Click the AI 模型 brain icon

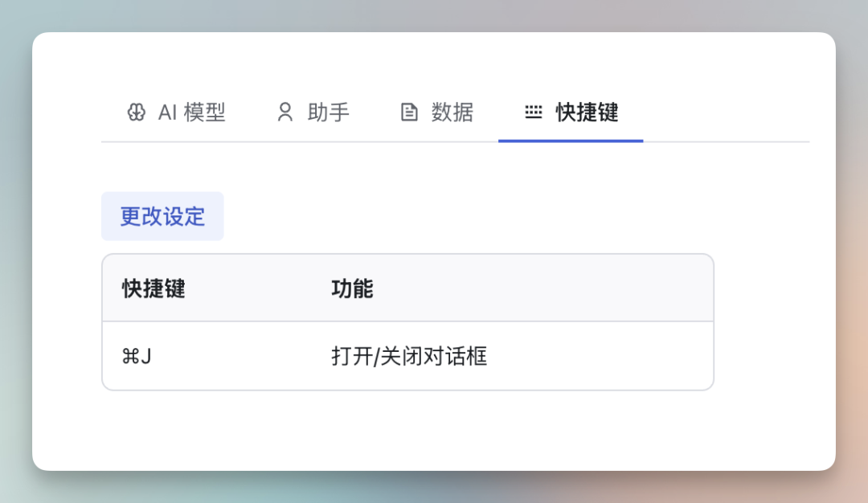point(137,112)
